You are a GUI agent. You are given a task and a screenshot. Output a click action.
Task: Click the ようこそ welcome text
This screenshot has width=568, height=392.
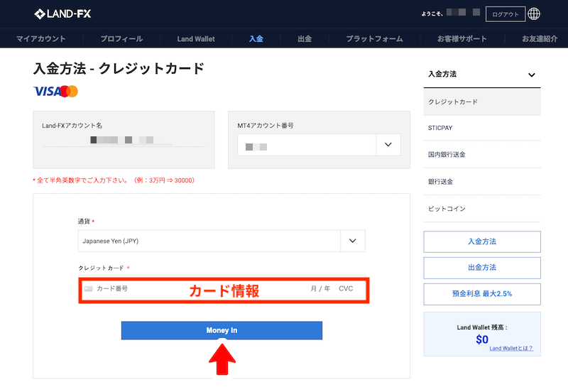pos(432,14)
